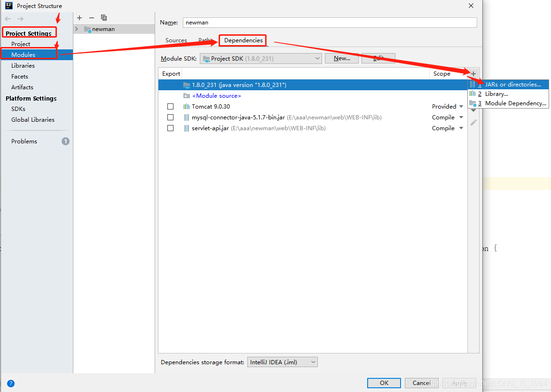Choose Module Dependency... menu item
The image size is (551, 392).
[x=508, y=103]
